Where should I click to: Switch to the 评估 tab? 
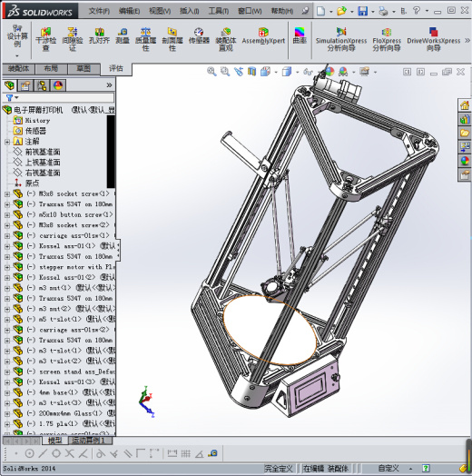(116, 69)
